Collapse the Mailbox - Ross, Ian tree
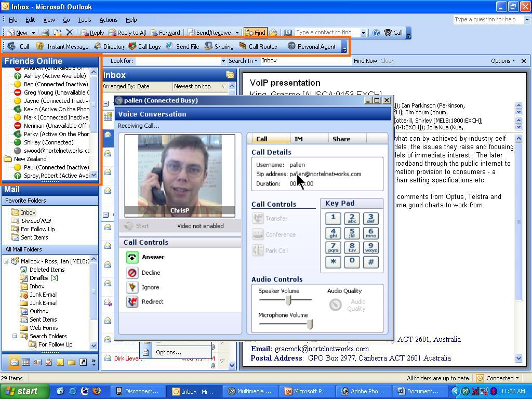Viewport: 532px width, 399px height. pos(6,261)
